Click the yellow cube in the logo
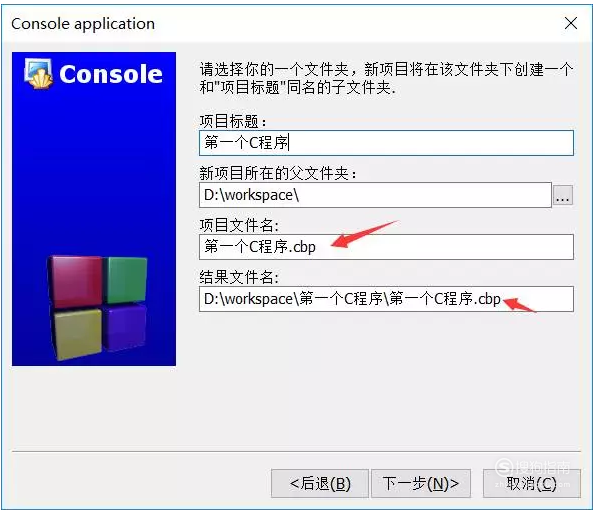This screenshot has width=595, height=514. [78, 333]
